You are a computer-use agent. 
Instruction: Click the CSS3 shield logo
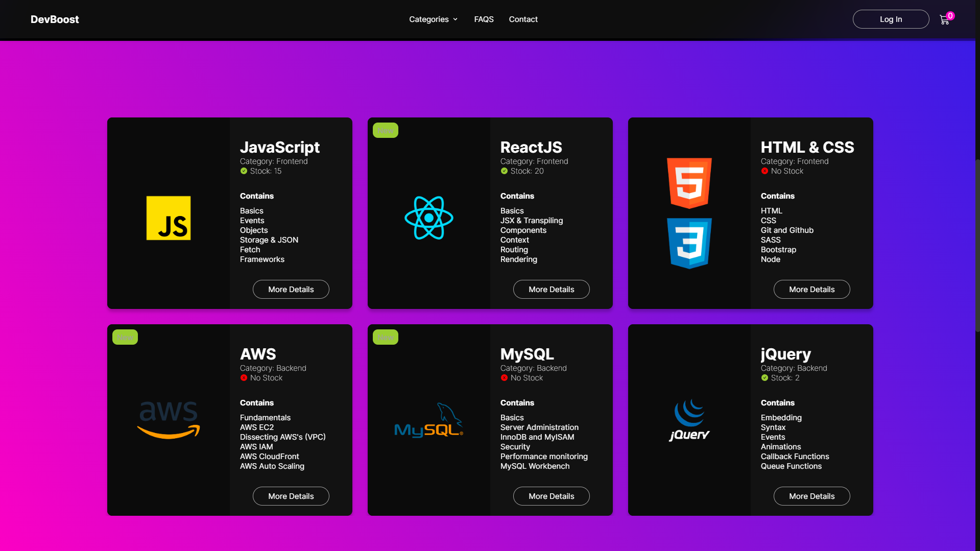coord(689,244)
